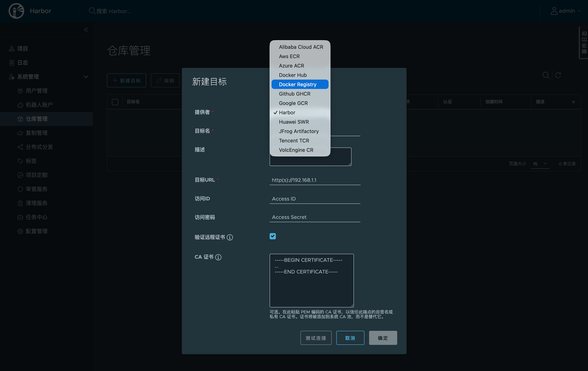Open 复制管理 replication page link
This screenshot has width=588, height=371.
pyautogui.click(x=37, y=133)
